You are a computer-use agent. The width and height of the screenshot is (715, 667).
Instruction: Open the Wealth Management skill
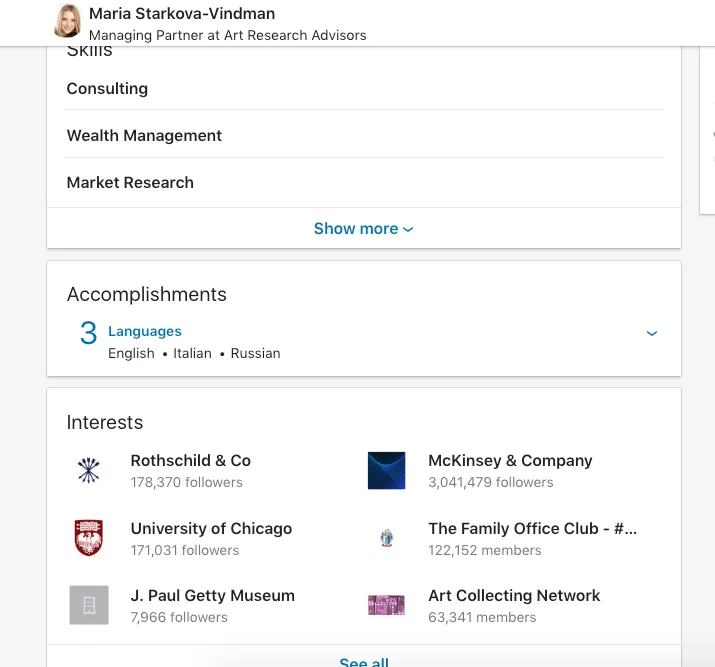coord(144,135)
